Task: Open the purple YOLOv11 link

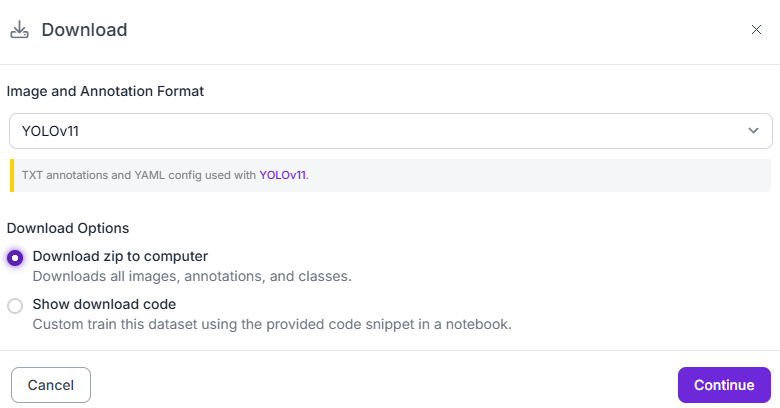Action: [283, 175]
